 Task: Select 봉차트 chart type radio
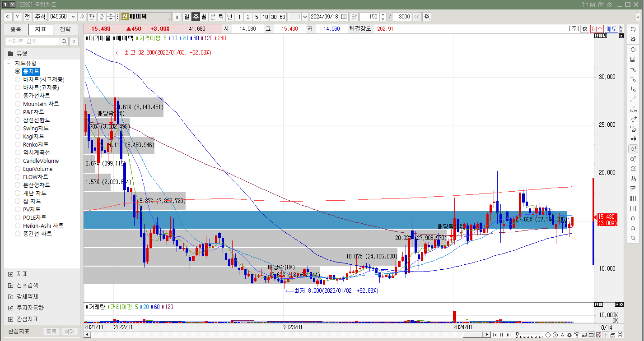18,71
